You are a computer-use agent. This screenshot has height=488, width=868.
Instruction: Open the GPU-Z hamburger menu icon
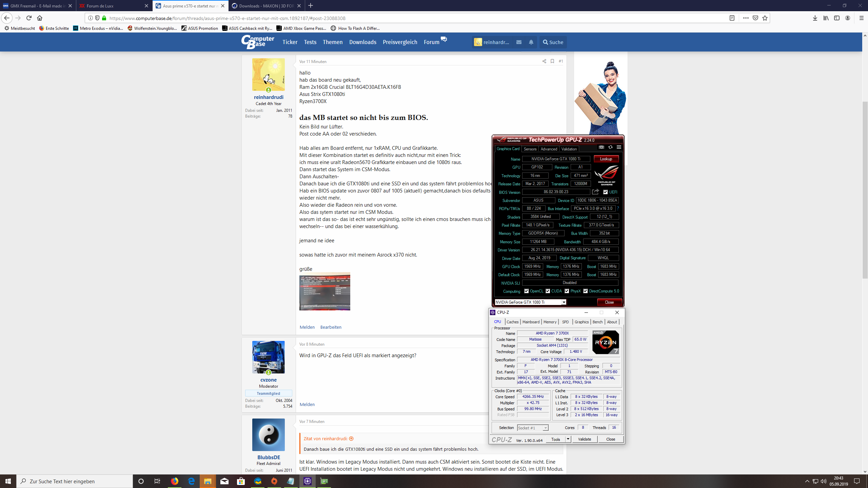pyautogui.click(x=619, y=147)
